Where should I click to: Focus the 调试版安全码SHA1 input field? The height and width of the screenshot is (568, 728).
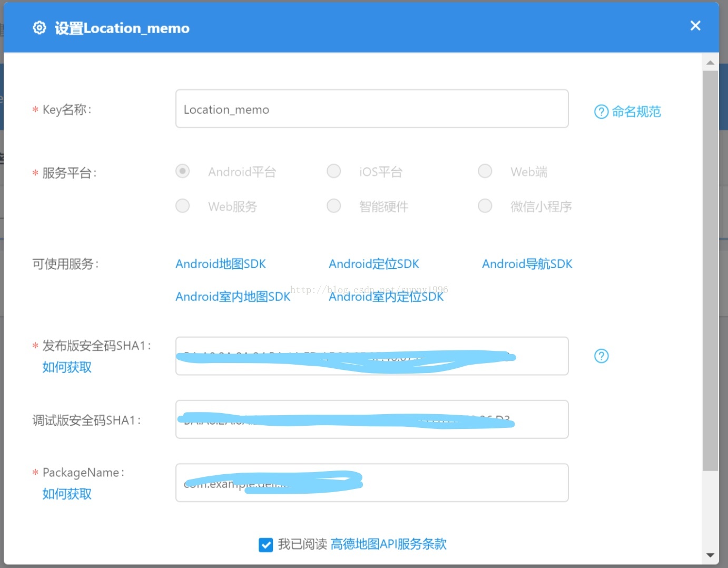click(372, 419)
